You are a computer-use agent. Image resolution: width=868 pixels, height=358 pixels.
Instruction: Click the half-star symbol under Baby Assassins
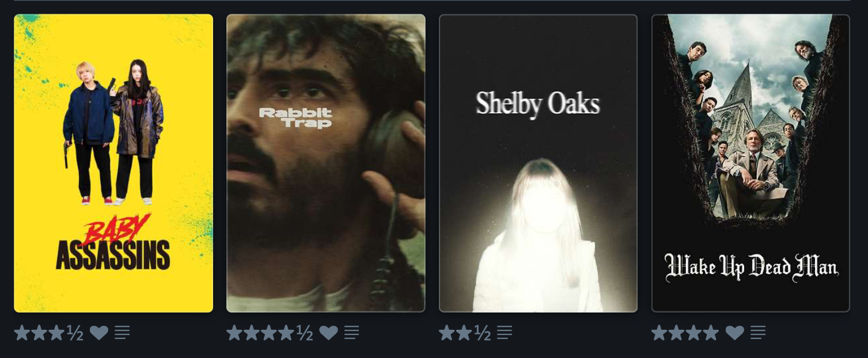[x=75, y=333]
